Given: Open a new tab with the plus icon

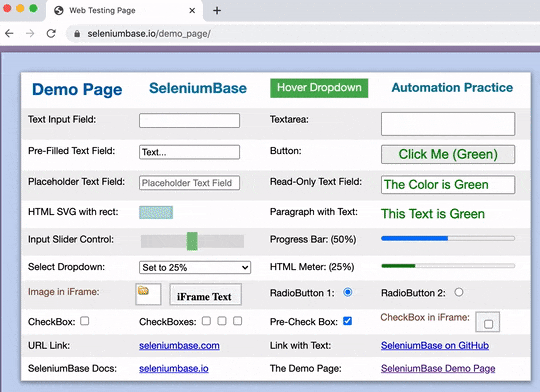Looking at the screenshot, I should [x=217, y=11].
